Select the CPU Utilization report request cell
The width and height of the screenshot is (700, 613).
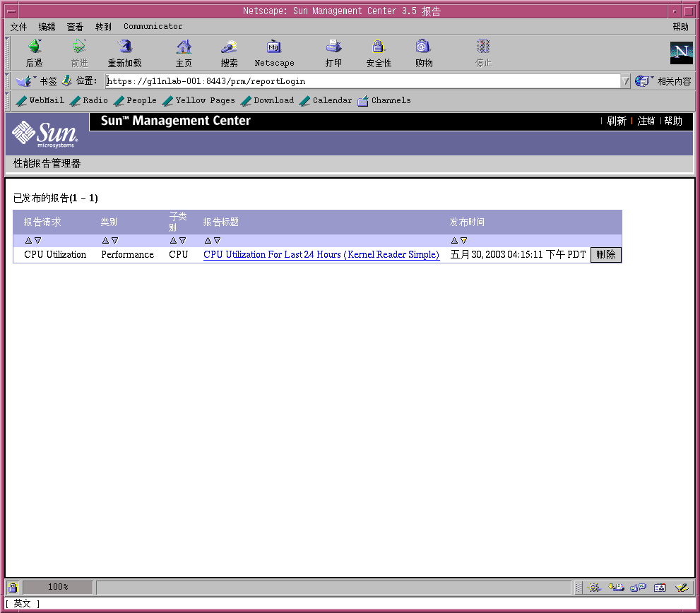pos(55,254)
